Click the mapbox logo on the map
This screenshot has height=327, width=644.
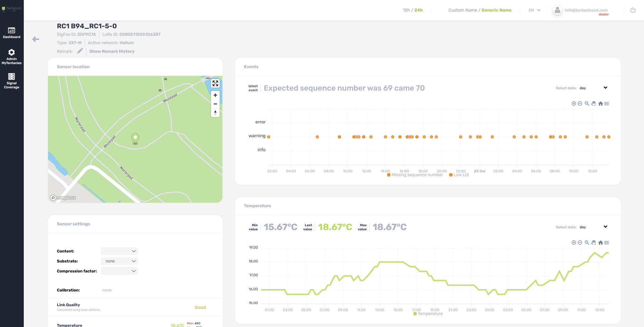pyautogui.click(x=63, y=197)
